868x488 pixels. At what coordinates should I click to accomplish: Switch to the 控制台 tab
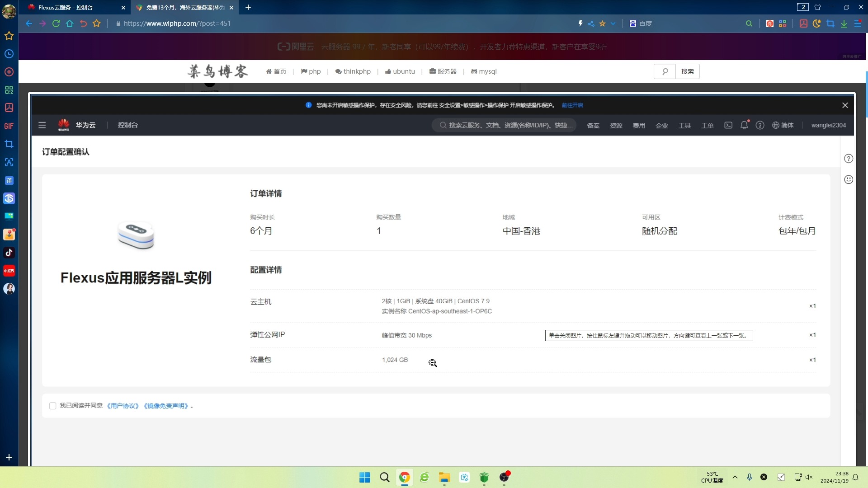pyautogui.click(x=72, y=8)
